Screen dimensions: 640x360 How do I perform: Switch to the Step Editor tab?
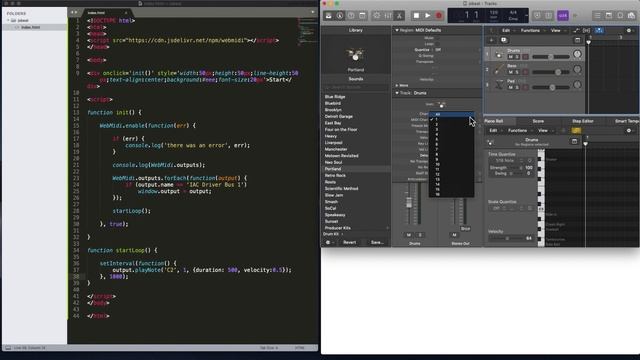point(582,121)
